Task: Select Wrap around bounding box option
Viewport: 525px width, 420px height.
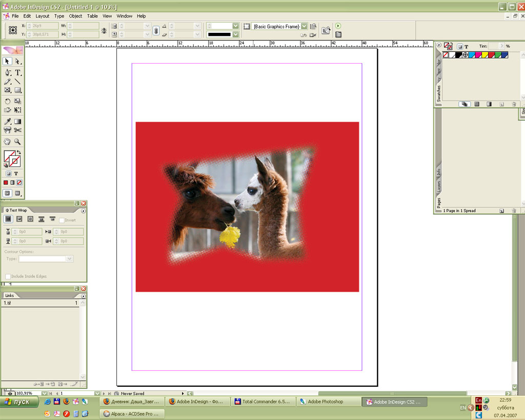Action: (x=19, y=219)
